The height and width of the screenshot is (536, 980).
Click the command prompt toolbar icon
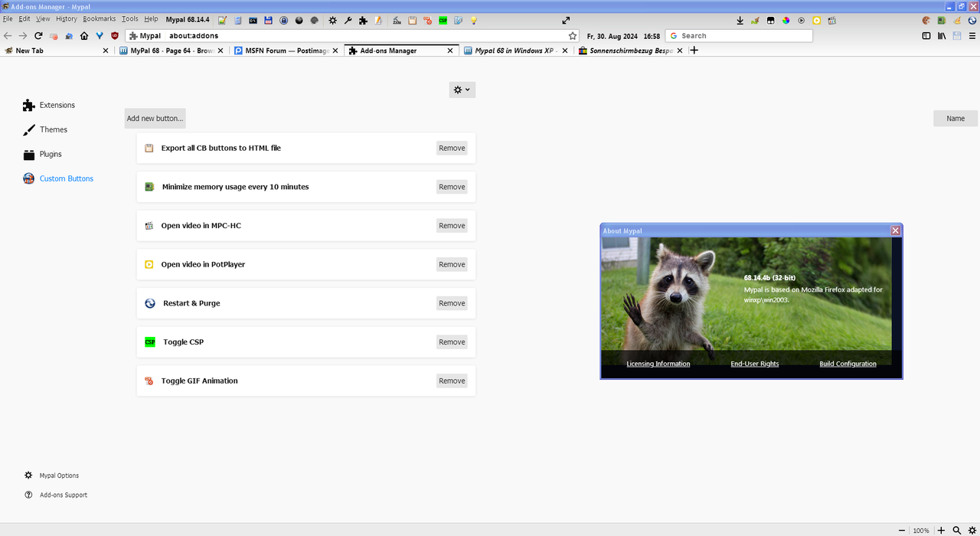(x=253, y=21)
